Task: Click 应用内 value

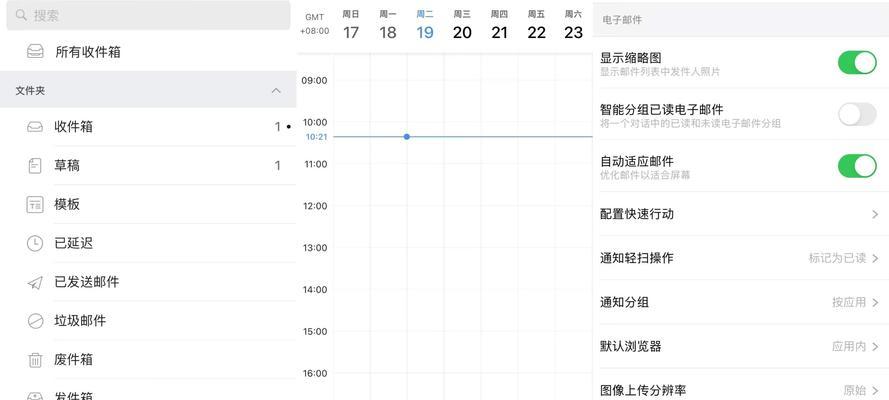Action: point(849,346)
